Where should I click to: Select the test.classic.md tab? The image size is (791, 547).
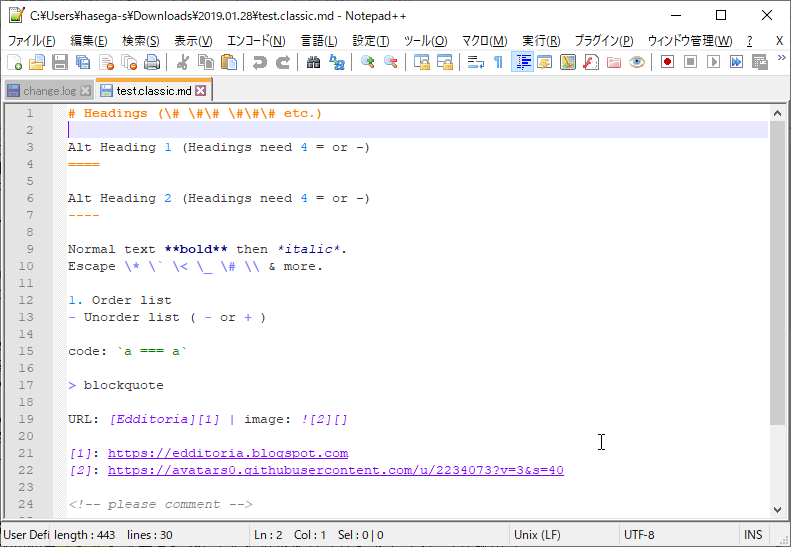click(153, 91)
